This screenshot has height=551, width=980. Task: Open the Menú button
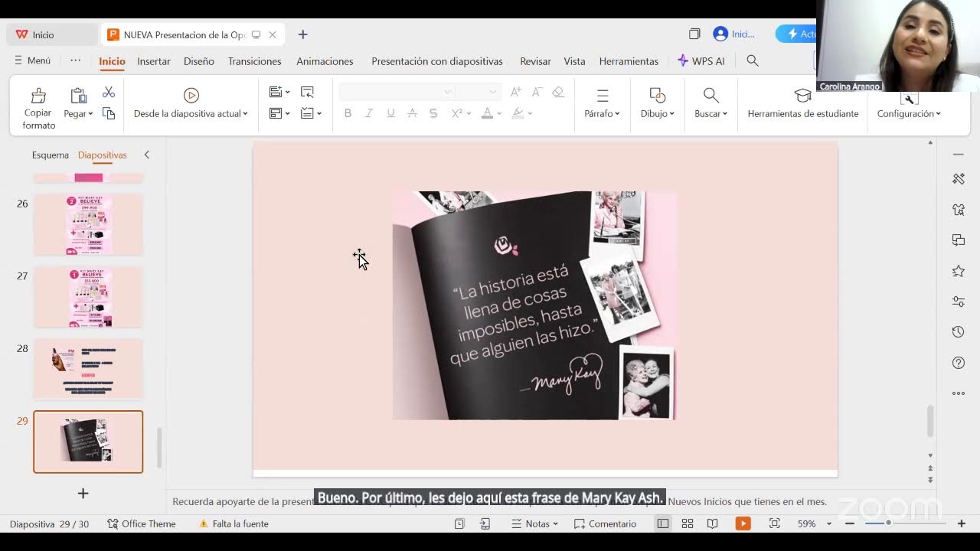coord(32,60)
